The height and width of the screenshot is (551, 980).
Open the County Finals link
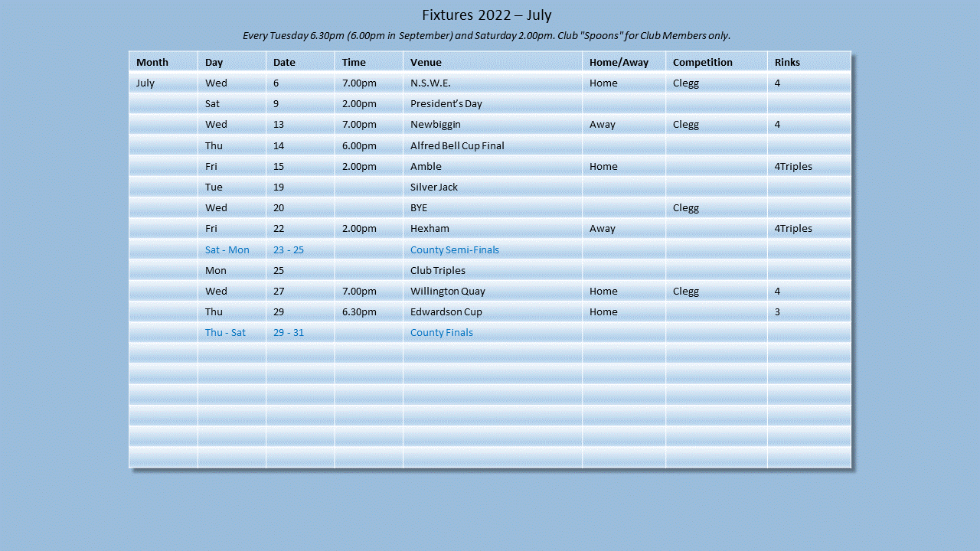point(441,332)
